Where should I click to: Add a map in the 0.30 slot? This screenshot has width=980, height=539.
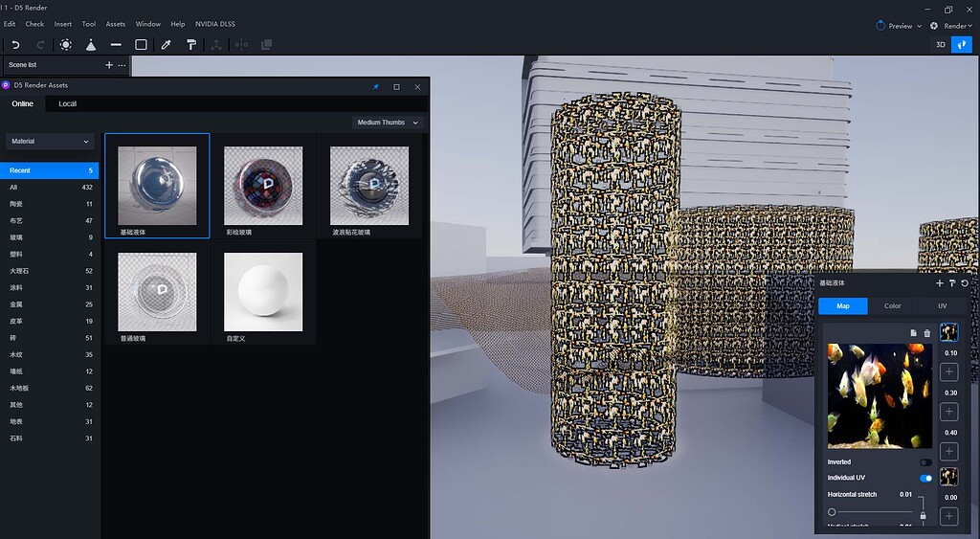click(948, 412)
